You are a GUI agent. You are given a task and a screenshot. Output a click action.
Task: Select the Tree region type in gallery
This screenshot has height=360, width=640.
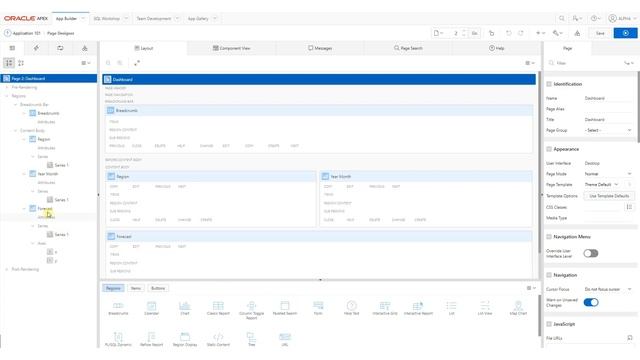pyautogui.click(x=251, y=340)
